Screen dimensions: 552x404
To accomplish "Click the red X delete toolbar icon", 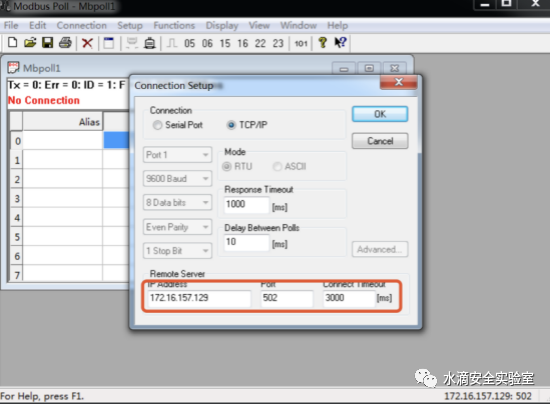I will 87,43.
